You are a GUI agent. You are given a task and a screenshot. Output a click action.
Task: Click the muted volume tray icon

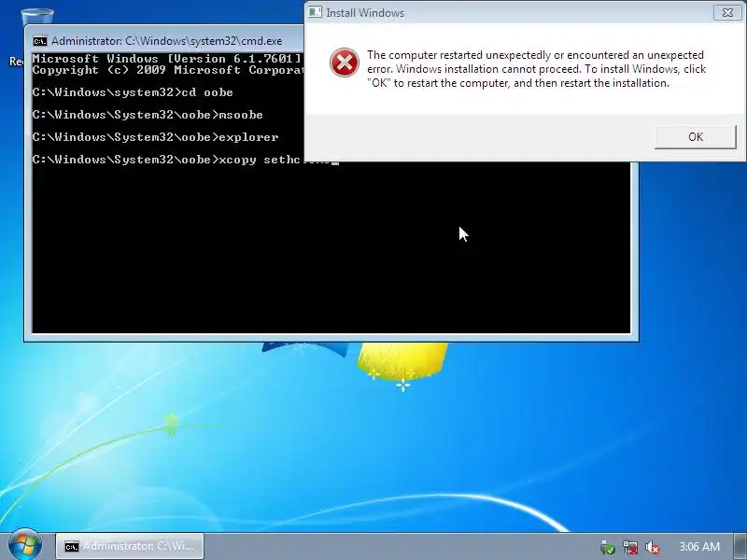coord(652,547)
